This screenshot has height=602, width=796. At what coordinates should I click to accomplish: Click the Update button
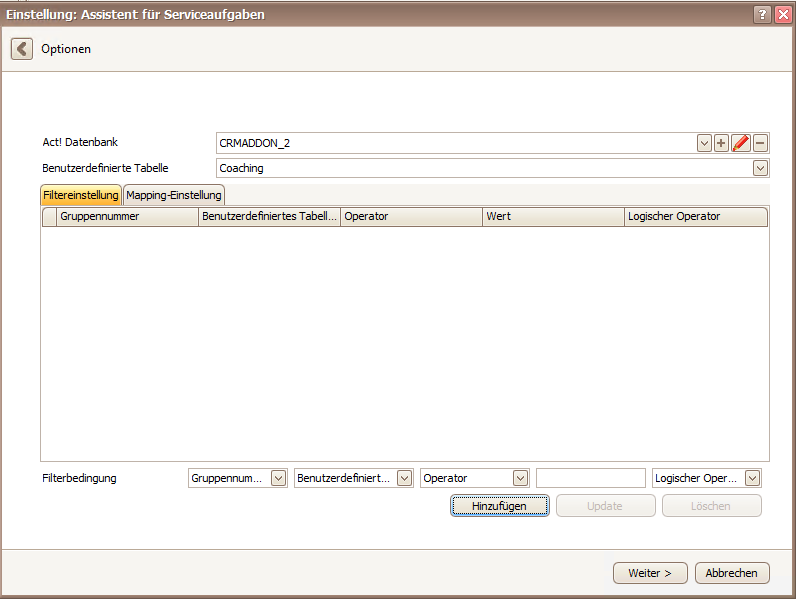click(605, 506)
